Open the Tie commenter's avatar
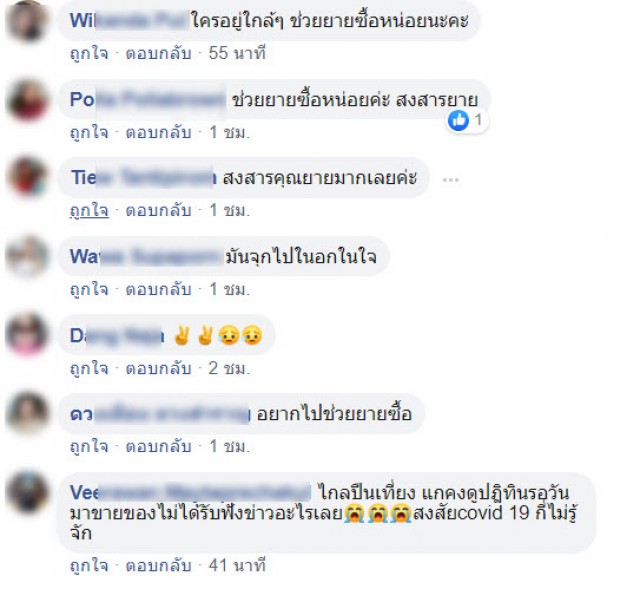The image size is (640, 589). point(27,176)
